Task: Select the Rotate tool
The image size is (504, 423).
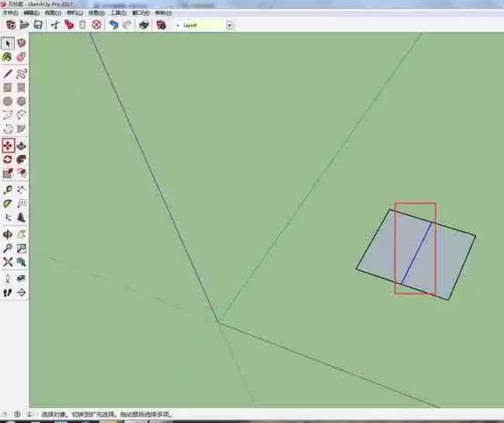Action: coord(8,160)
